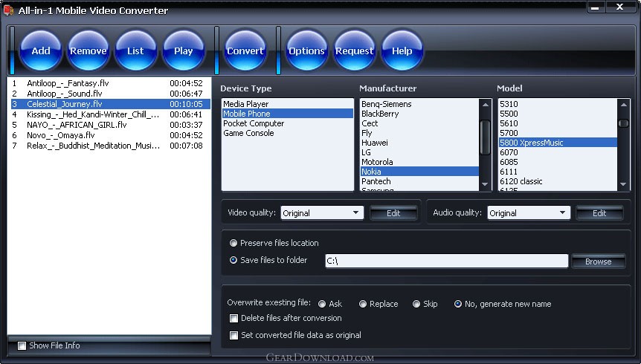The image size is (641, 364).
Task: Open the Options toolbar button
Action: point(306,51)
